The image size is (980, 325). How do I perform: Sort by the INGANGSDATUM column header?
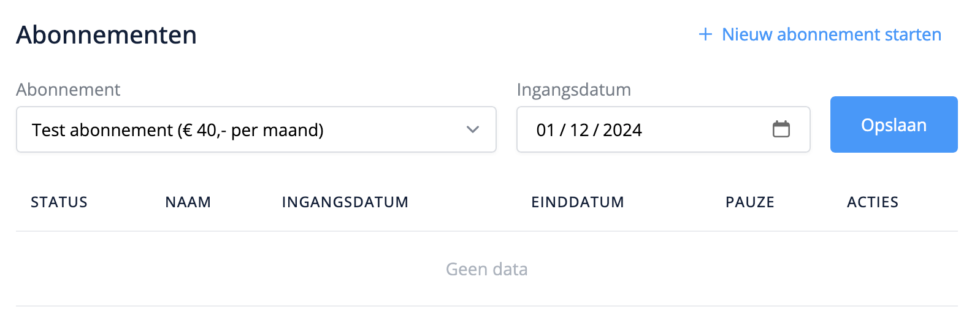[345, 202]
